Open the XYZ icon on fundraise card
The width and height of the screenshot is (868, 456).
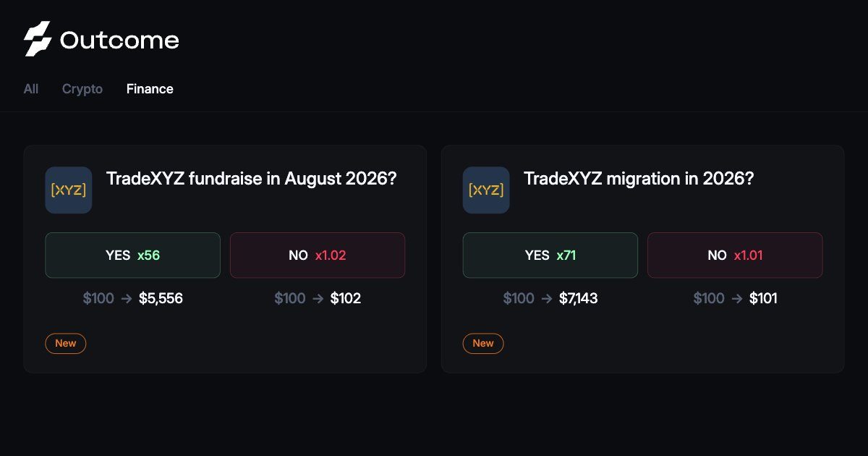(x=69, y=190)
